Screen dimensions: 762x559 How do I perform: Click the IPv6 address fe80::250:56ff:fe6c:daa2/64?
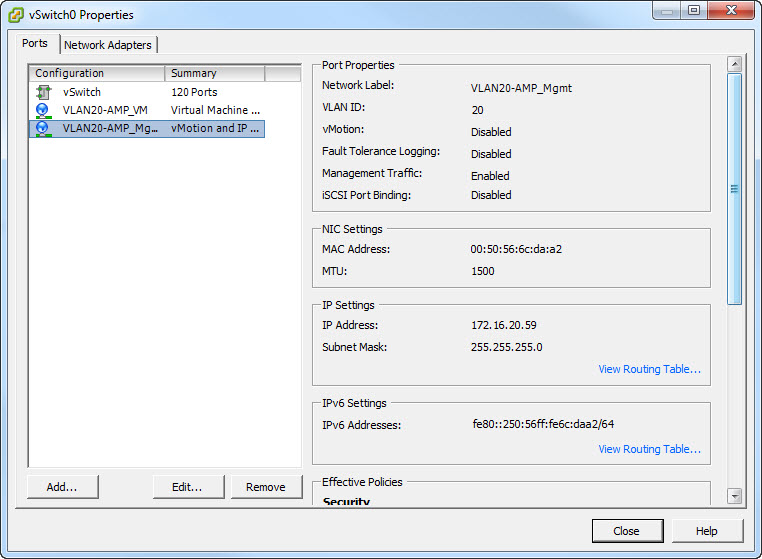[x=543, y=424]
